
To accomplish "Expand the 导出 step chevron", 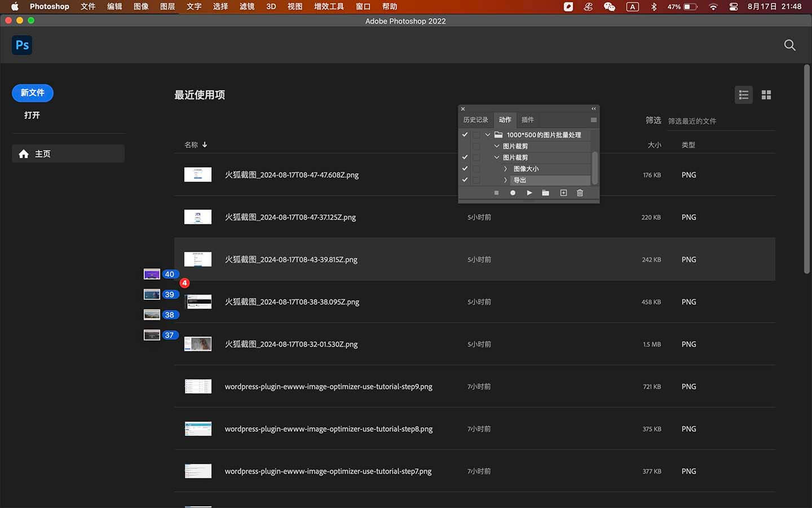I will [505, 180].
